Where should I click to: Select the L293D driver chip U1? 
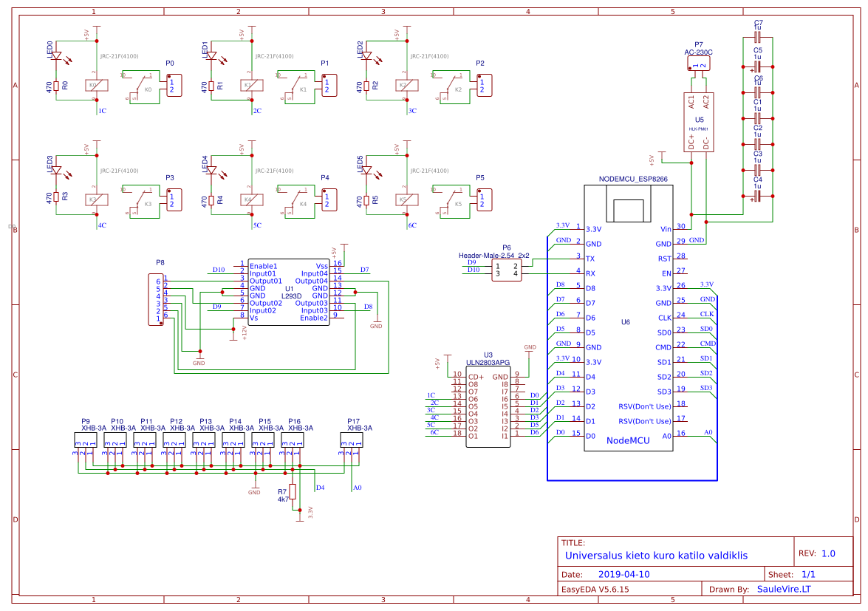tap(288, 293)
